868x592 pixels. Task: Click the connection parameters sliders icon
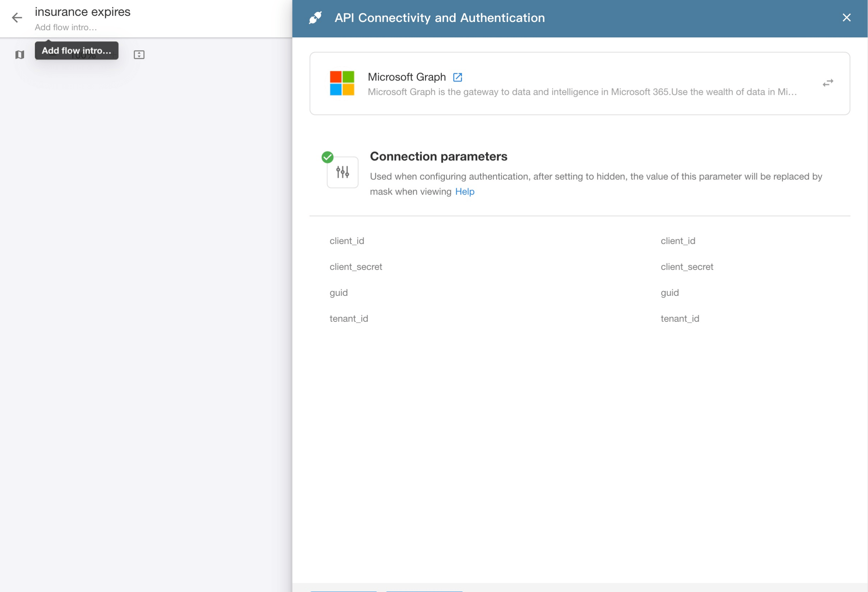tap(342, 172)
